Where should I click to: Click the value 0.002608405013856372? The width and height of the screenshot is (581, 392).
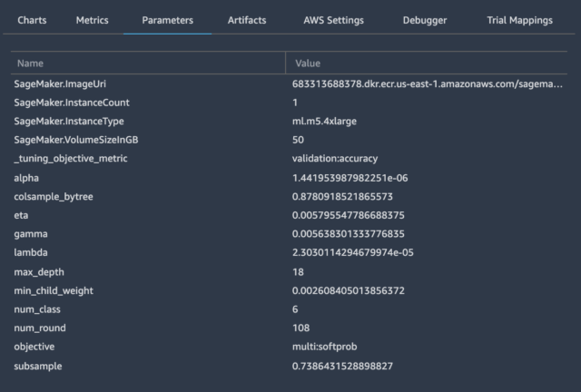349,291
